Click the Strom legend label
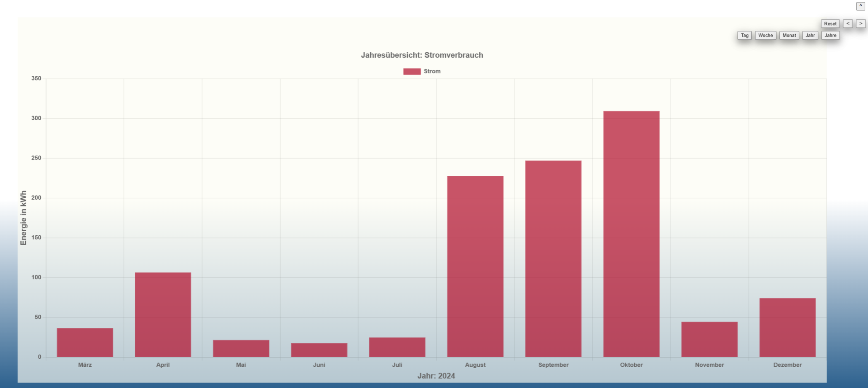 tap(432, 71)
